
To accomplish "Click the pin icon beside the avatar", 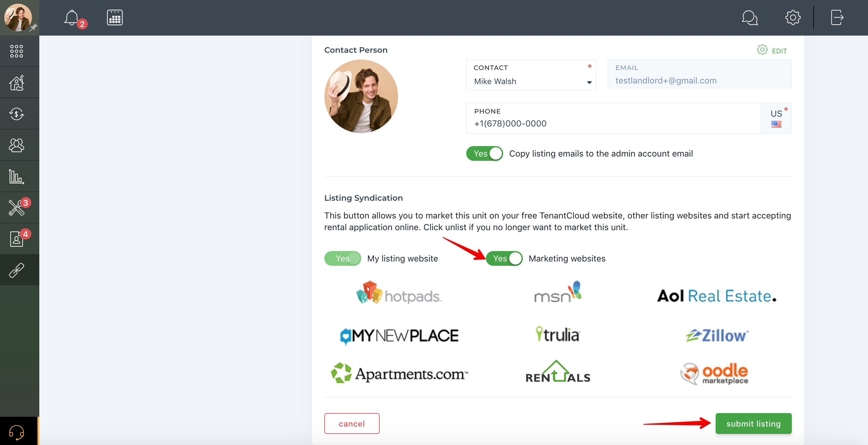I will (x=33, y=28).
